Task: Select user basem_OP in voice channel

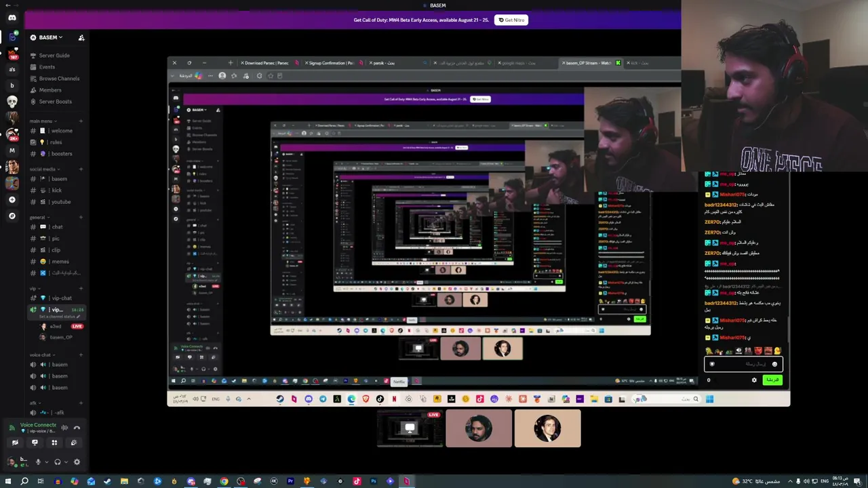Action: pyautogui.click(x=57, y=338)
